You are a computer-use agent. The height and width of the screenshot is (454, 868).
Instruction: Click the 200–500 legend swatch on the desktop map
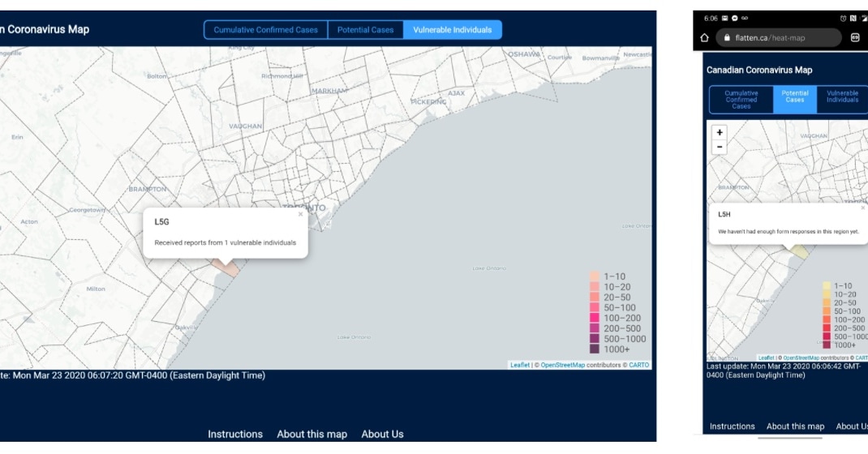coord(595,328)
